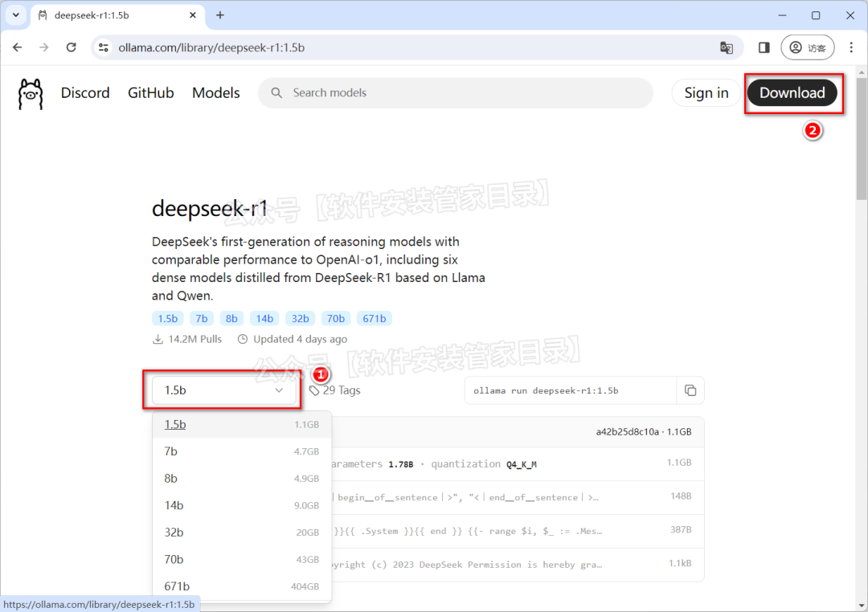
Task: Open the tab search dropdown arrow
Action: click(15, 15)
